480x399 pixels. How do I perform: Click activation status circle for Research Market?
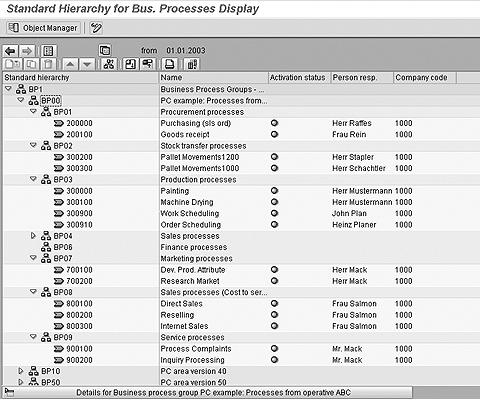274,281
